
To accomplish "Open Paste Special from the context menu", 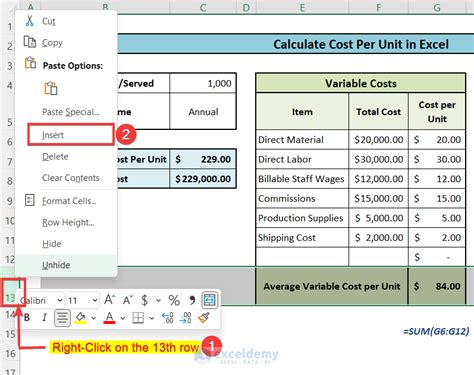I will (70, 112).
